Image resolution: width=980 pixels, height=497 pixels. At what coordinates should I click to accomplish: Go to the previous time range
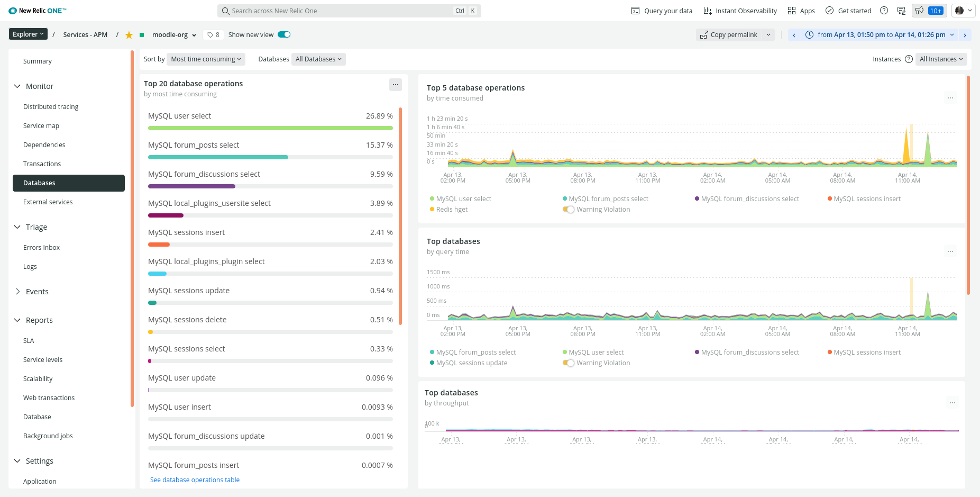[794, 35]
